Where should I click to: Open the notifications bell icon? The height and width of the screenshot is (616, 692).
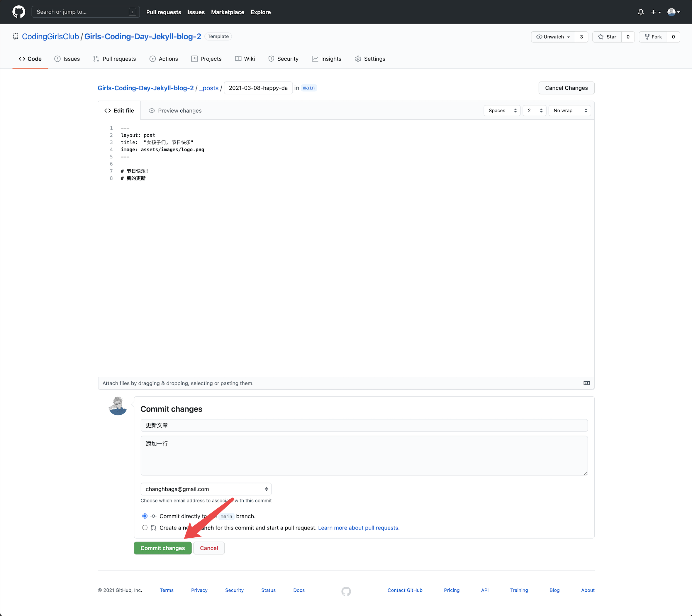(641, 12)
